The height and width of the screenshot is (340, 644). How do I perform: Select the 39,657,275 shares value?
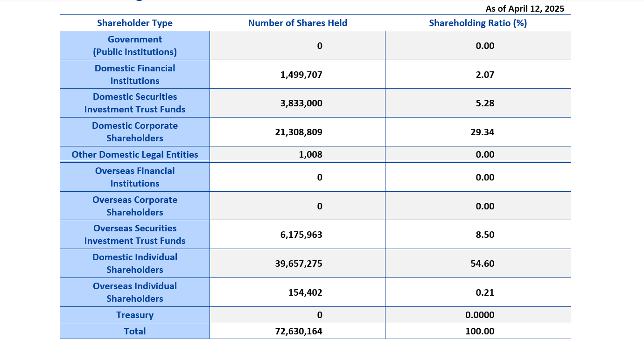pyautogui.click(x=299, y=264)
